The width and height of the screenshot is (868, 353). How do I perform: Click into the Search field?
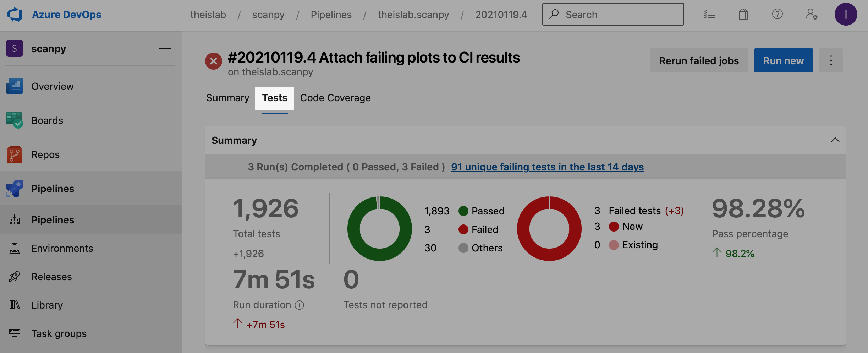617,15
